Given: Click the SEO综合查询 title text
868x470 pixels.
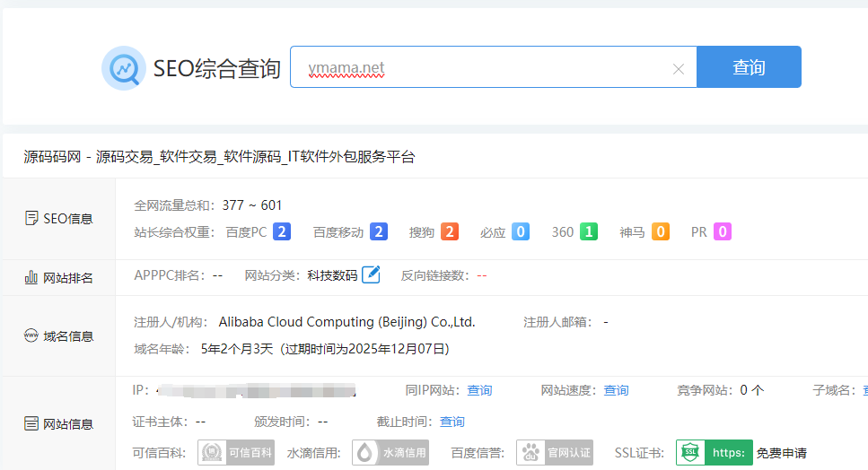Looking at the screenshot, I should 217,68.
